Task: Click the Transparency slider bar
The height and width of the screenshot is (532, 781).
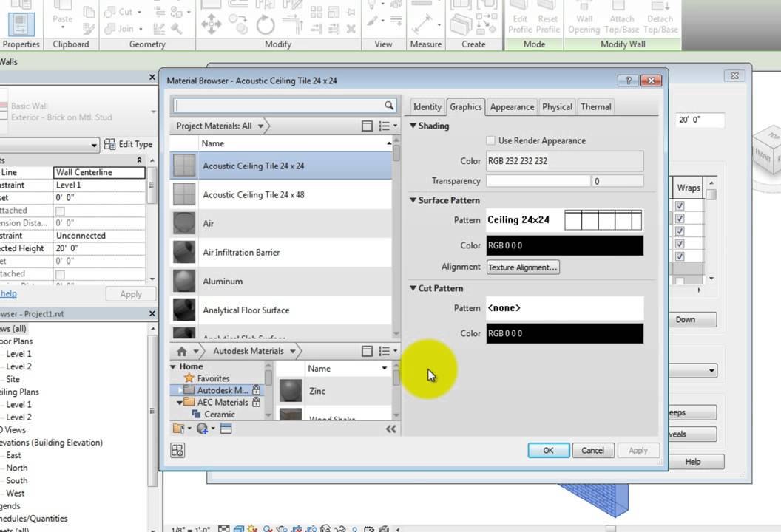Action: pos(538,181)
